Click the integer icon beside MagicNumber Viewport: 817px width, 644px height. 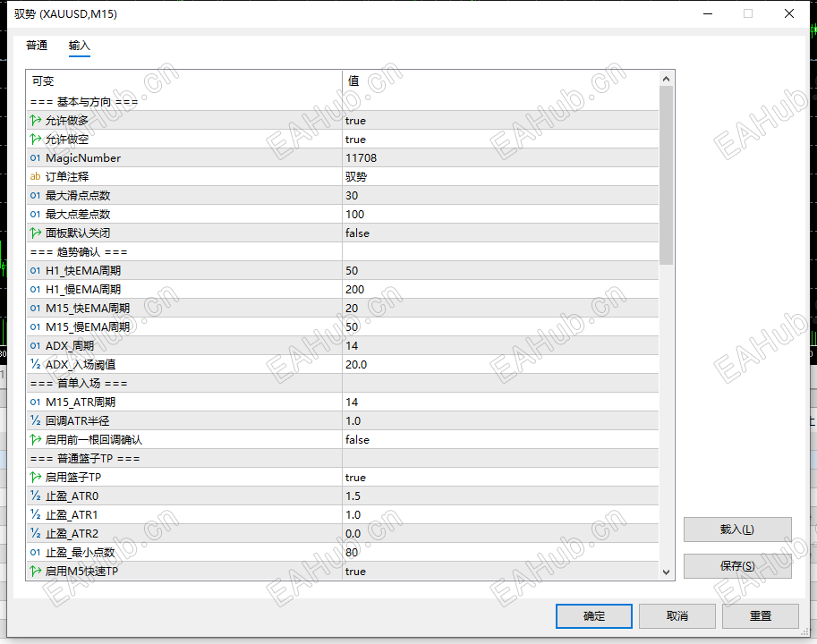36,157
